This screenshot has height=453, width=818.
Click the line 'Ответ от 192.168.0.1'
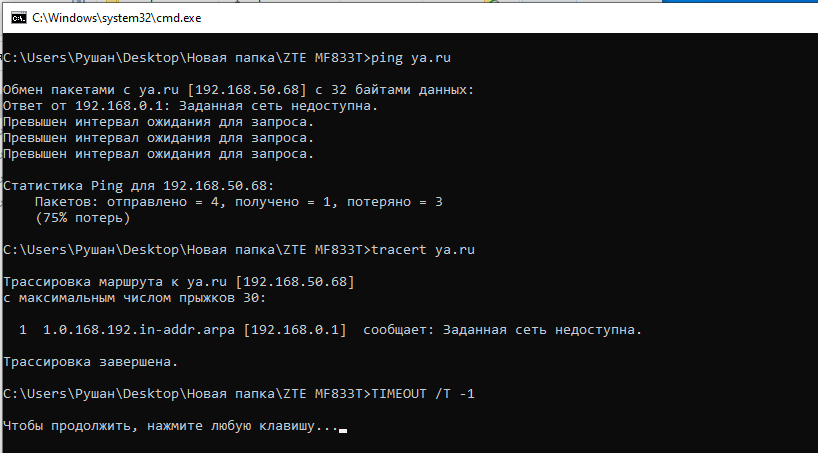[x=190, y=106]
